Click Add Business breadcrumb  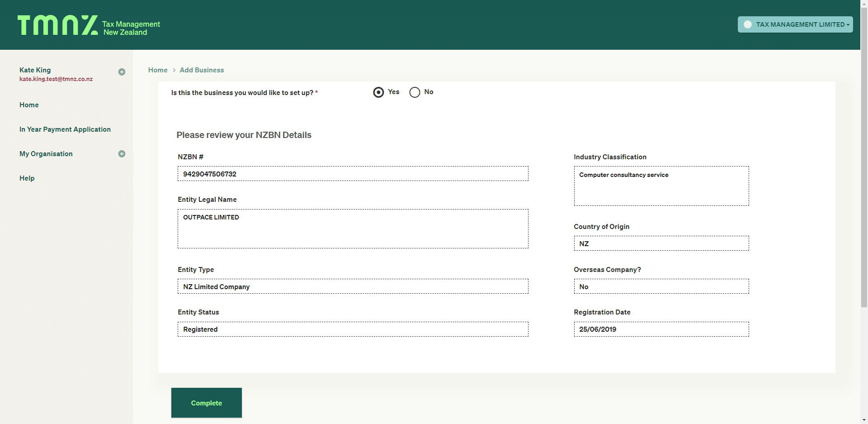click(202, 70)
